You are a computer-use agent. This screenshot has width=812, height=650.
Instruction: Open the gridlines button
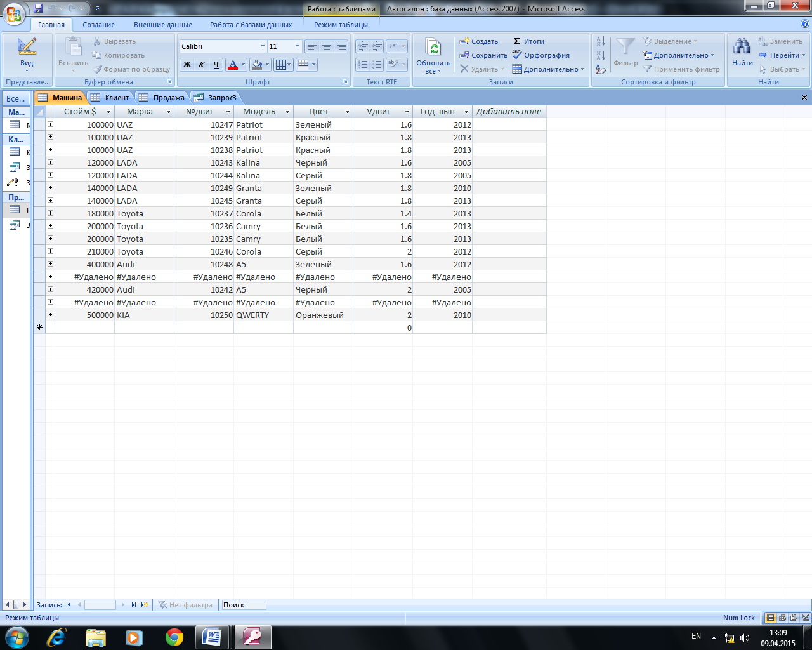(x=283, y=64)
